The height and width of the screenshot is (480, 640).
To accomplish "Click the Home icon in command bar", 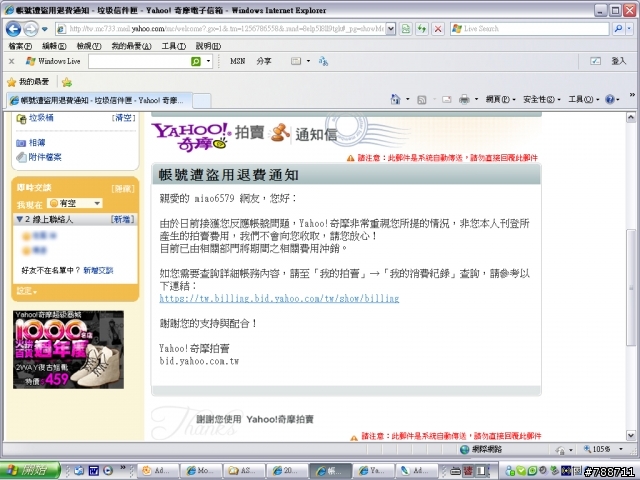I will click(395, 99).
